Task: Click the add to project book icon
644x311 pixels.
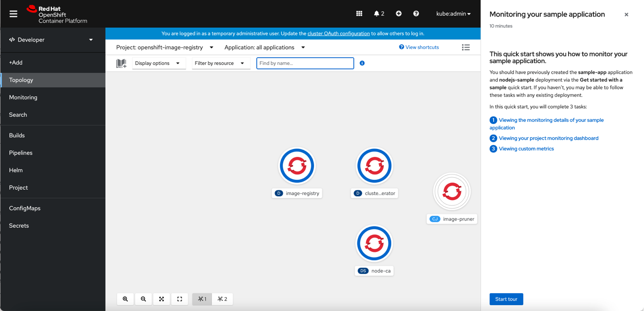Action: [x=121, y=64]
